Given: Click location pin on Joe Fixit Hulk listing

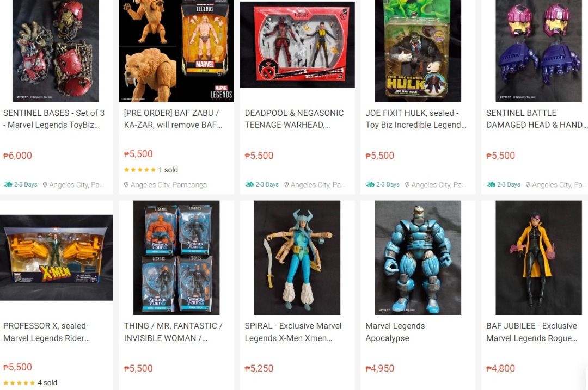Looking at the screenshot, I should coord(407,185).
